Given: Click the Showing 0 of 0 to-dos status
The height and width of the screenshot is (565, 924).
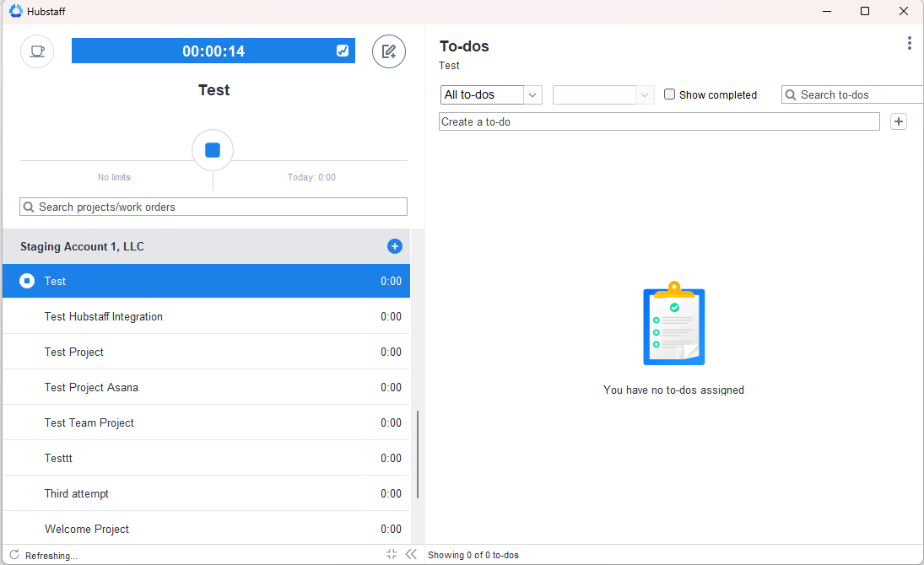Looking at the screenshot, I should [x=473, y=555].
